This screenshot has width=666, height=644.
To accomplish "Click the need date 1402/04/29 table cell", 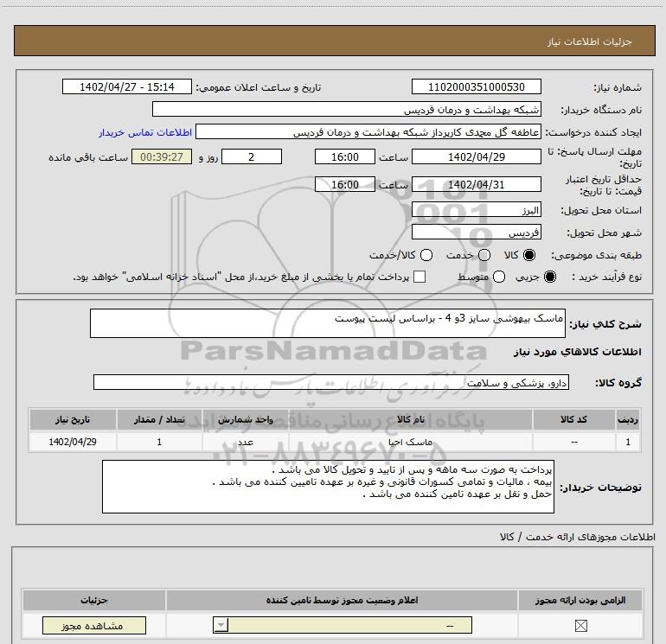I will click(x=73, y=442).
